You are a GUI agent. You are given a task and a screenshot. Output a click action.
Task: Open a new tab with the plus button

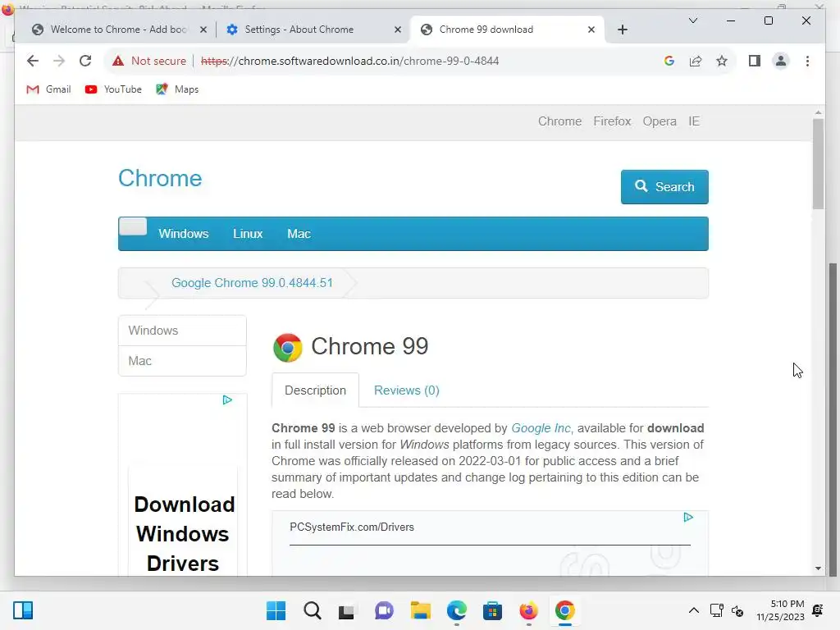[x=623, y=30]
